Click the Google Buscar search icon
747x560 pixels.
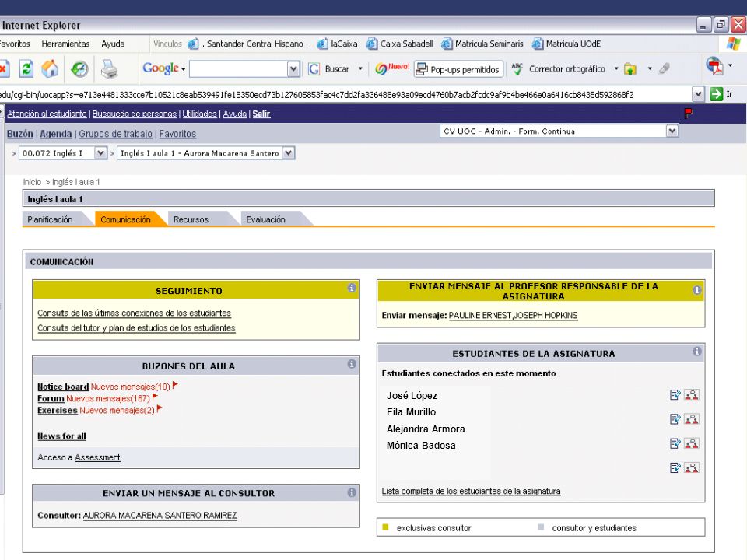point(314,69)
